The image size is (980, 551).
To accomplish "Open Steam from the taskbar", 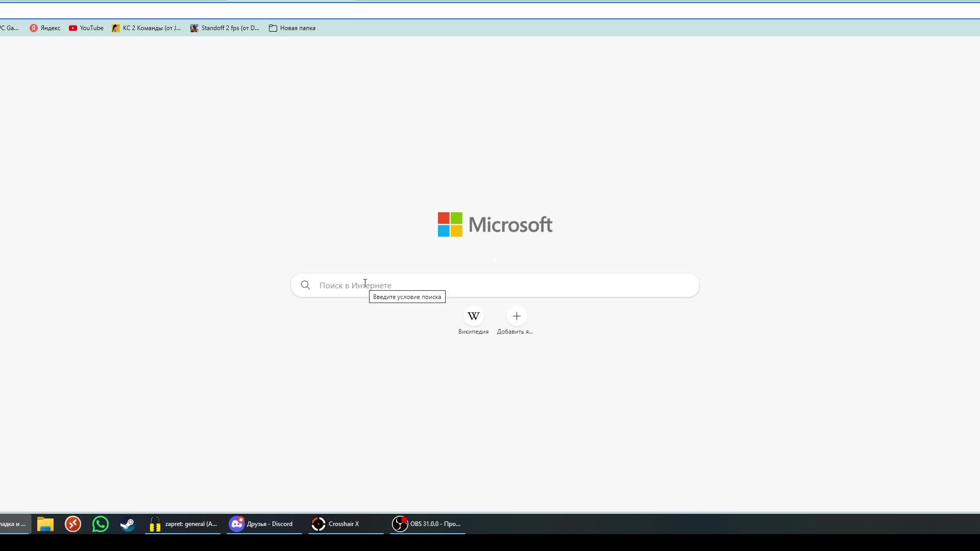I will 128,524.
